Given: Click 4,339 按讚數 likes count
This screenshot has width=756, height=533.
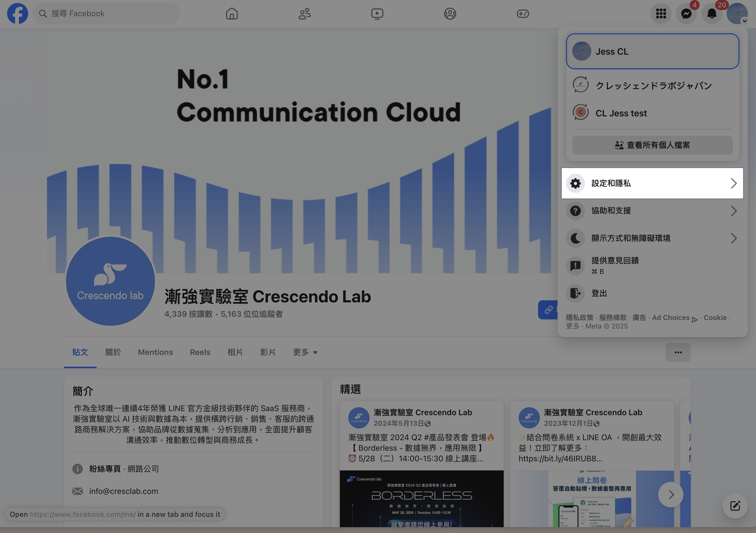Looking at the screenshot, I should pyautogui.click(x=189, y=314).
